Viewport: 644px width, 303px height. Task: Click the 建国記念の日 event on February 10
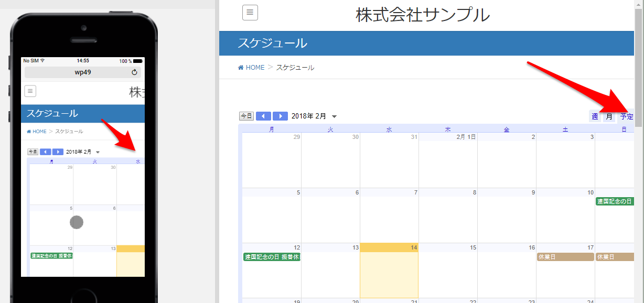click(614, 201)
